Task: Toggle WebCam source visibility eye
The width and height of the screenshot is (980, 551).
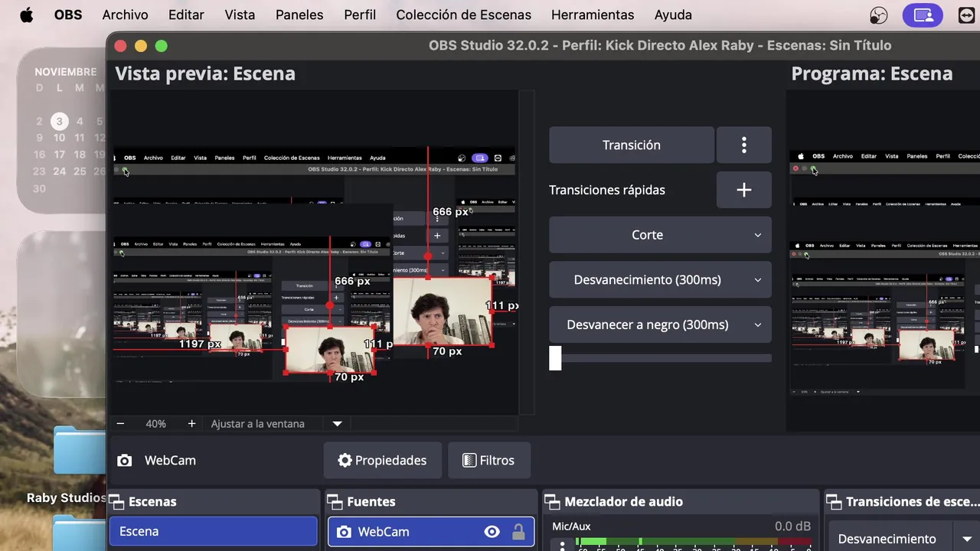Action: (492, 532)
